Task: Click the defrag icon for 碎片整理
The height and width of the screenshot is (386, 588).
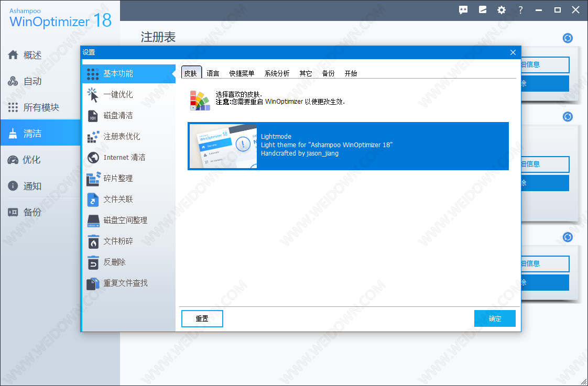Action: click(93, 179)
